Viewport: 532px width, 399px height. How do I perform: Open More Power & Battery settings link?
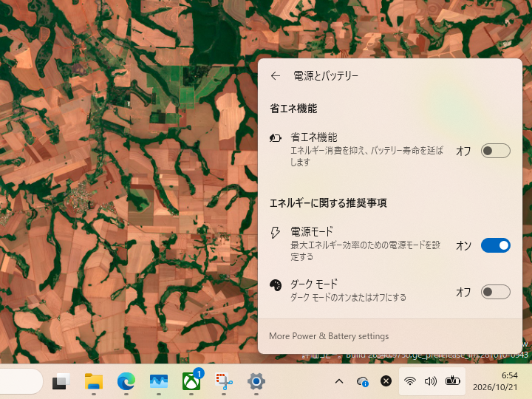tap(329, 336)
